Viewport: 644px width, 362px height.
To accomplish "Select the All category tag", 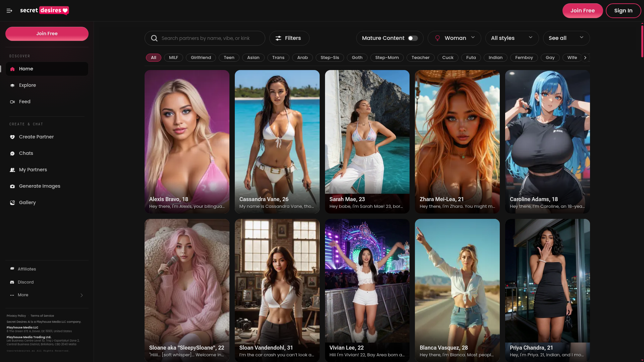I will (154, 58).
